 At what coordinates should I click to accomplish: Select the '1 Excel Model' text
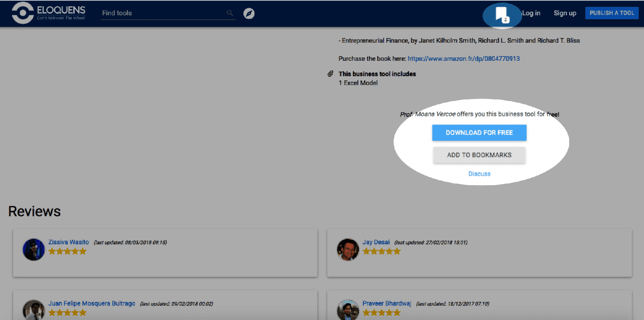click(358, 83)
